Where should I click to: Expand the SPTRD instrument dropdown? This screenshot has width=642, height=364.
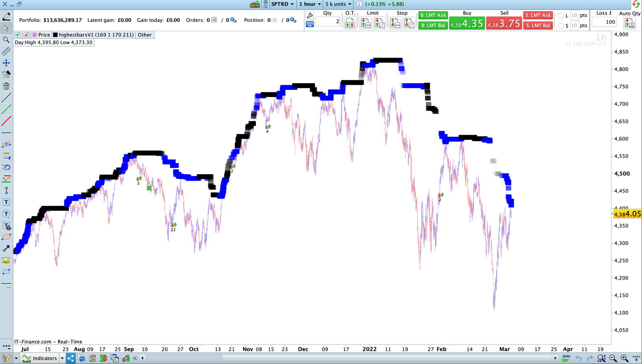282,4
